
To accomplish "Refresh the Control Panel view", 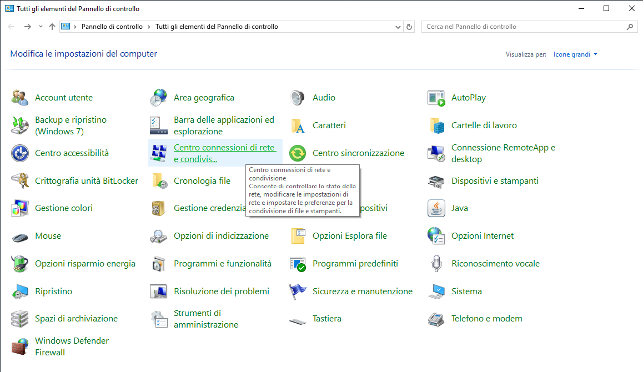I will (x=409, y=27).
